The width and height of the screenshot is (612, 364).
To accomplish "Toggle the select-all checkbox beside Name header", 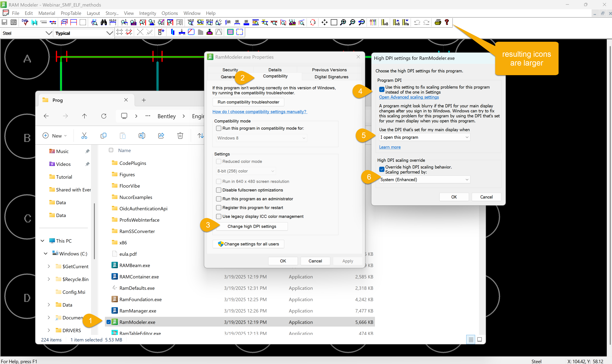I will [x=111, y=150].
